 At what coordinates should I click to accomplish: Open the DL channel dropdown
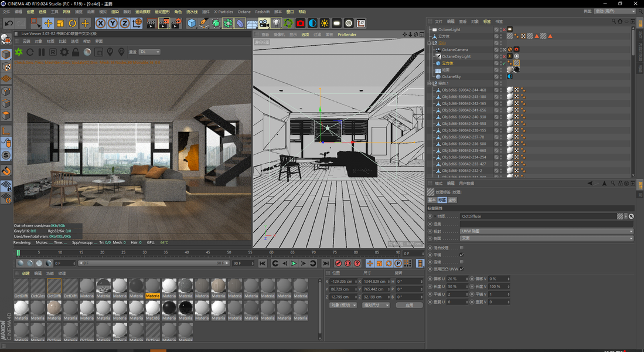149,52
